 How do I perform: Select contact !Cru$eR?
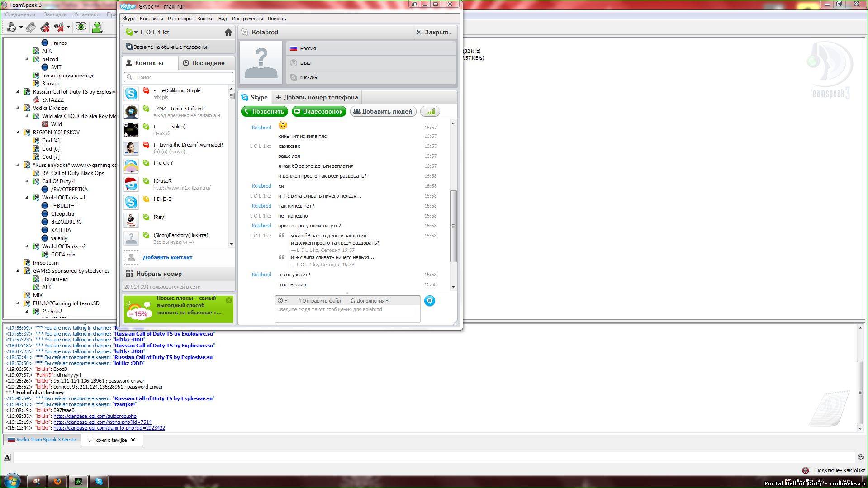pos(175,184)
